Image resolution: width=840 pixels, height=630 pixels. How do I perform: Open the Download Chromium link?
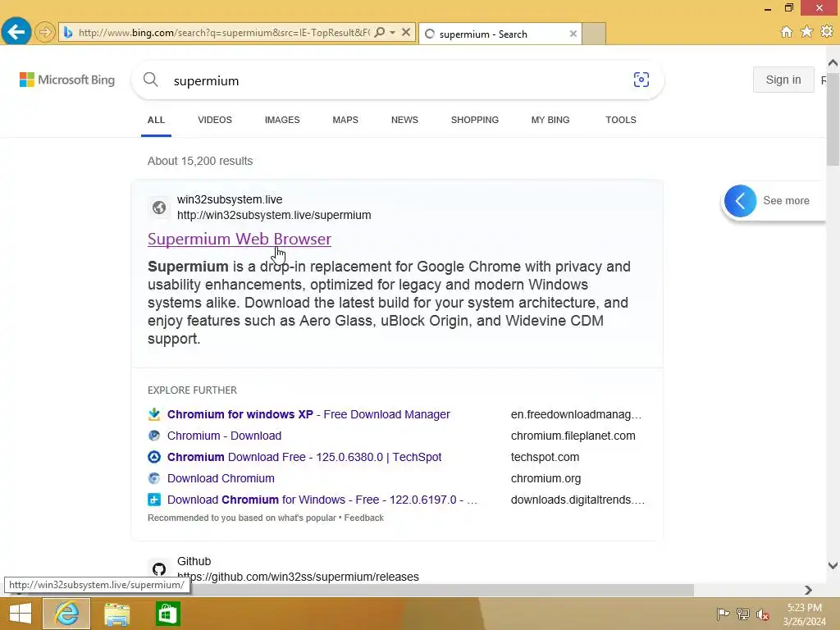coord(221,478)
